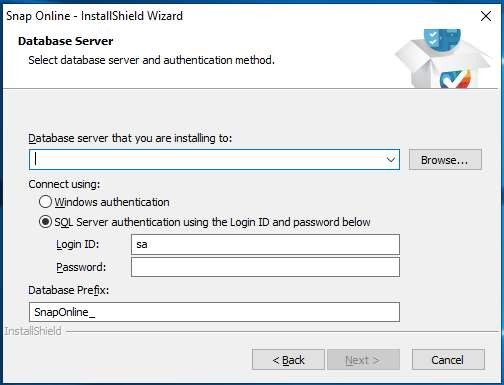Click the Database Prefix text box

tap(214, 312)
